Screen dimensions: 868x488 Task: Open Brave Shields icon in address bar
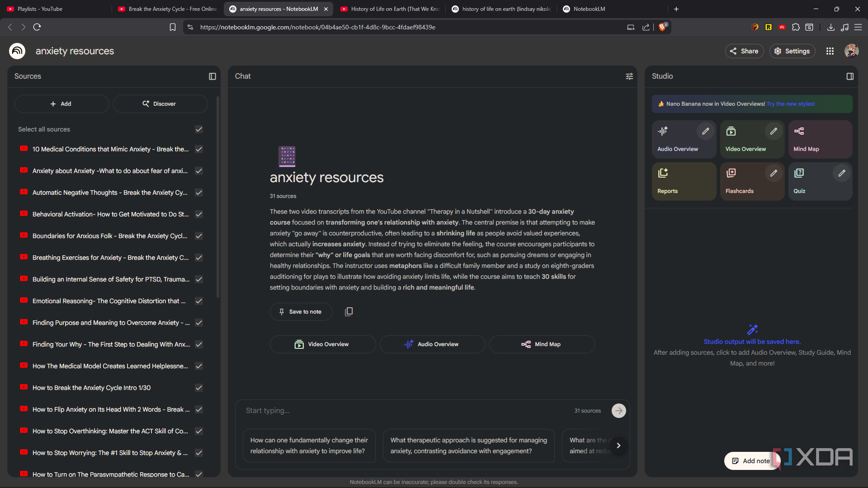662,27
